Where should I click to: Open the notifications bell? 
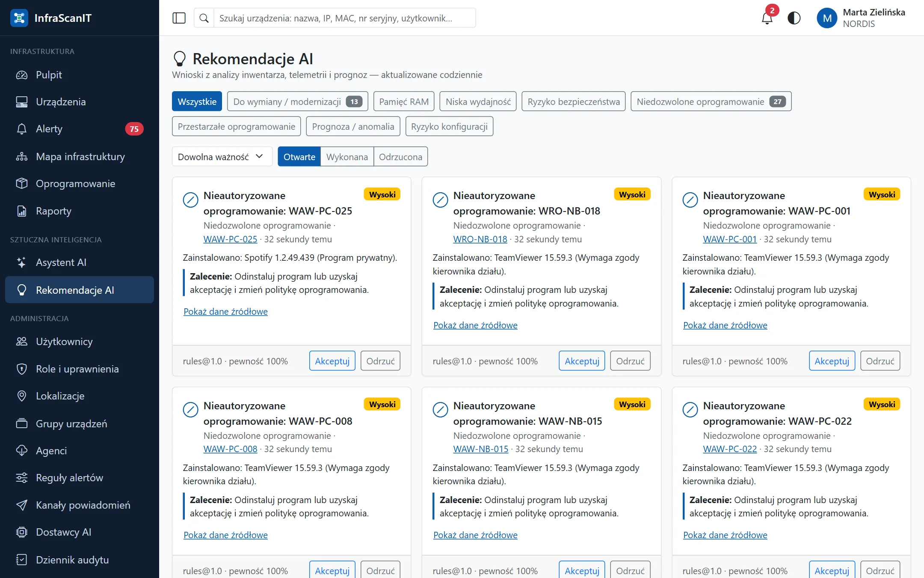767,18
